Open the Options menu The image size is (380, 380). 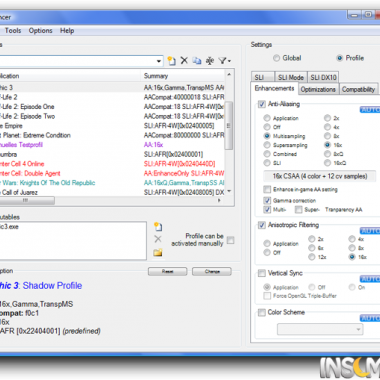(41, 31)
